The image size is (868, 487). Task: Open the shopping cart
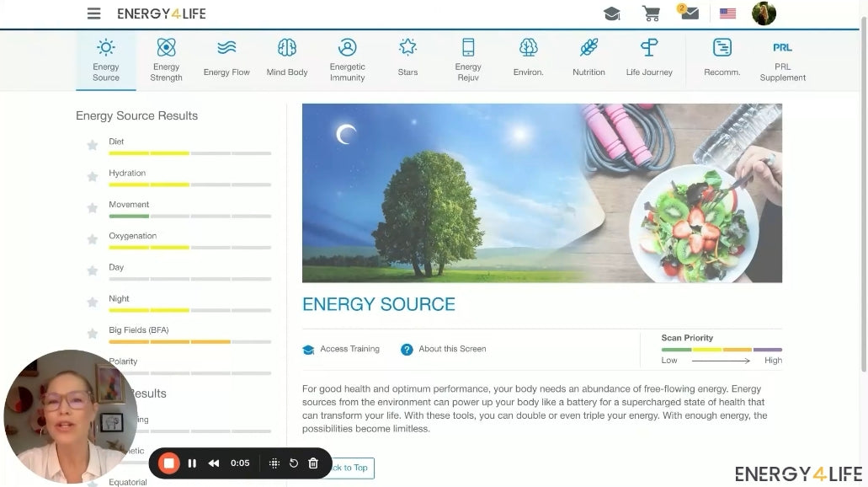651,13
